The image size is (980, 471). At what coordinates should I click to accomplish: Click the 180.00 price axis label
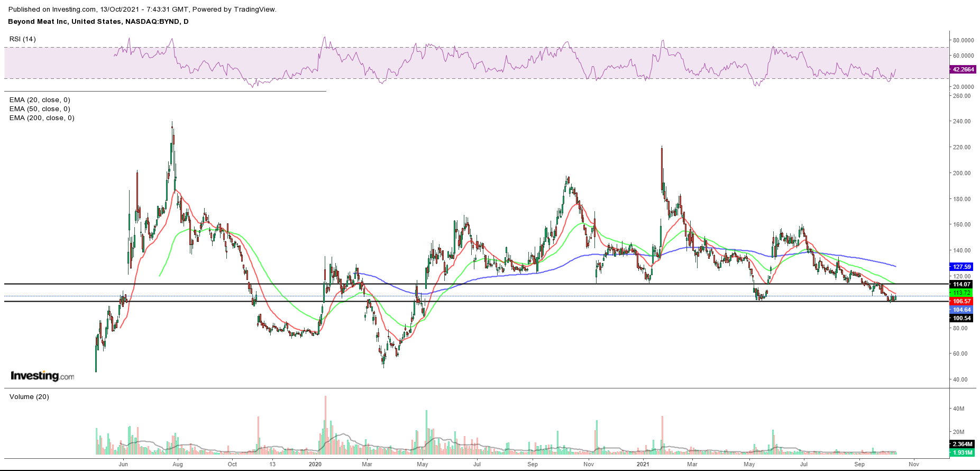point(961,199)
